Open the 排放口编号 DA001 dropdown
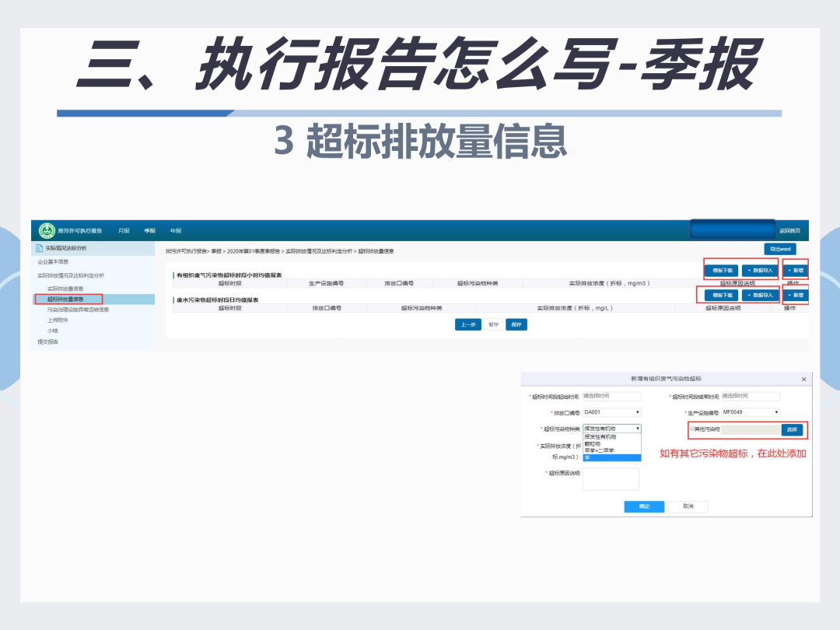The width and height of the screenshot is (840, 630). coord(612,412)
